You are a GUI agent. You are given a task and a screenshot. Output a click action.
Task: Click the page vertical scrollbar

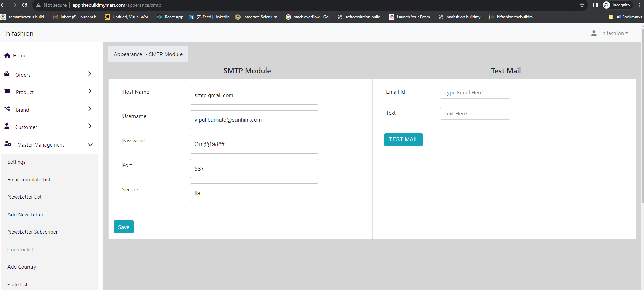pyautogui.click(x=642, y=115)
